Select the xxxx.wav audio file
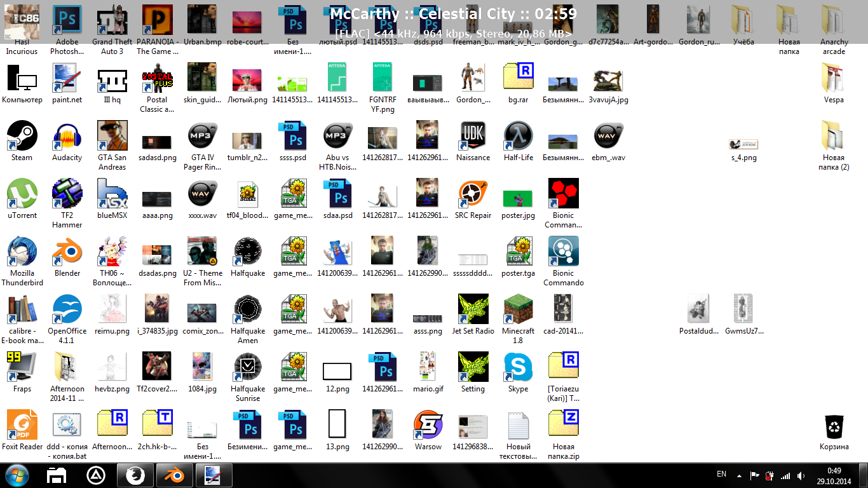 click(x=202, y=194)
